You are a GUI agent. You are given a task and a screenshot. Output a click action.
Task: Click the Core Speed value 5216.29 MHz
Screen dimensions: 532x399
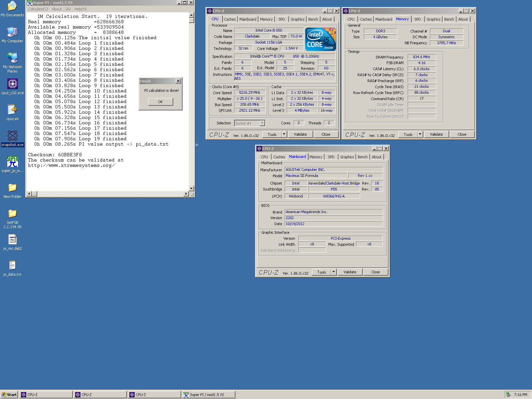(x=250, y=93)
